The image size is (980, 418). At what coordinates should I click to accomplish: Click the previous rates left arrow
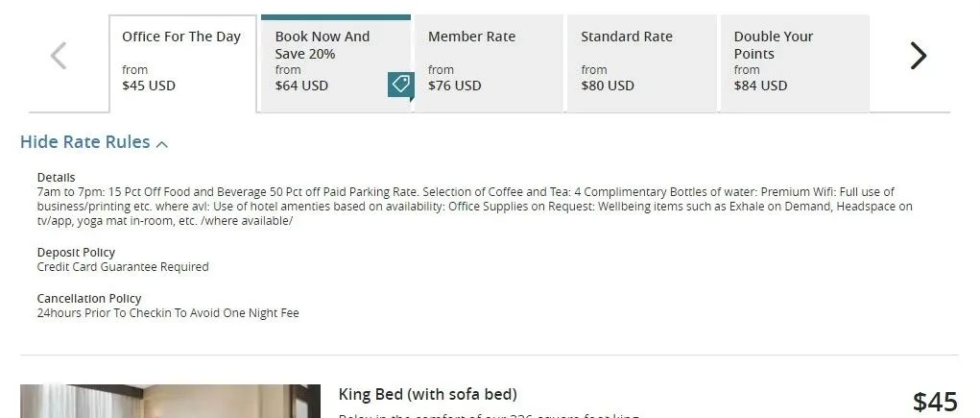point(59,56)
